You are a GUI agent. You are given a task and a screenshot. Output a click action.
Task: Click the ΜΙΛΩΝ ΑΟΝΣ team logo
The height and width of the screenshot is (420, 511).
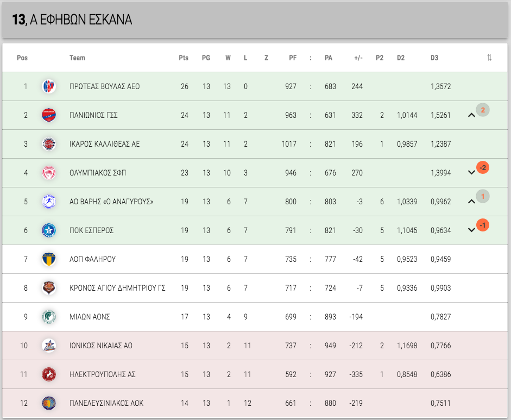49,317
